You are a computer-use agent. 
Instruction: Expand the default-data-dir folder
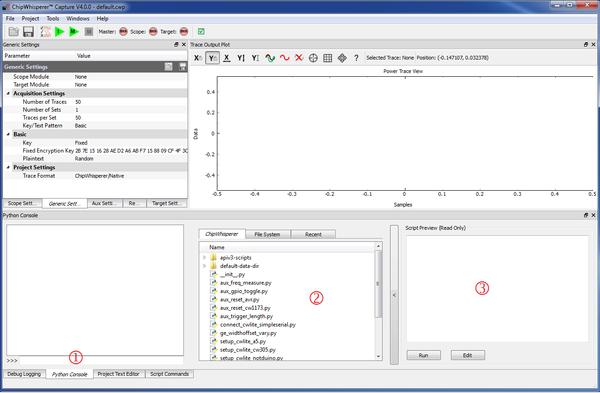pos(204,266)
